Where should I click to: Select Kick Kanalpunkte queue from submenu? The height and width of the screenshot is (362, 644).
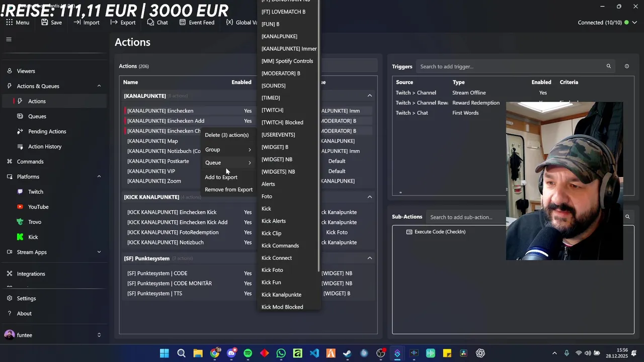tap(281, 295)
